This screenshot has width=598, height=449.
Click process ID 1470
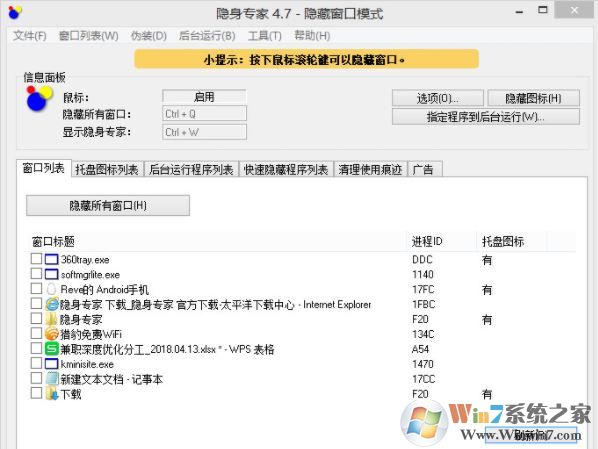click(x=423, y=364)
